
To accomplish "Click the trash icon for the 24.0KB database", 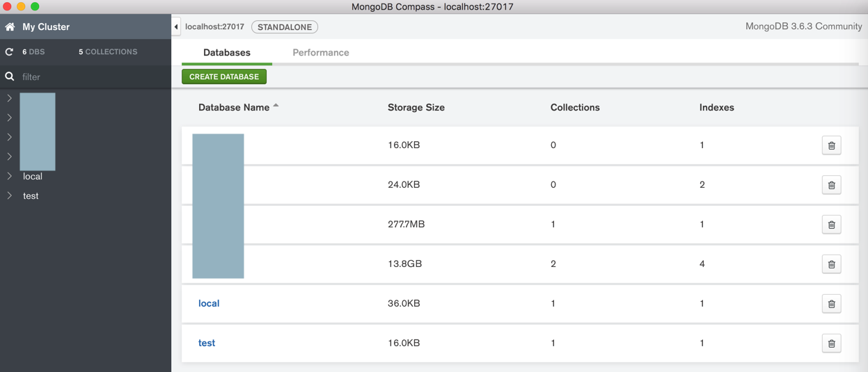I will [x=831, y=185].
